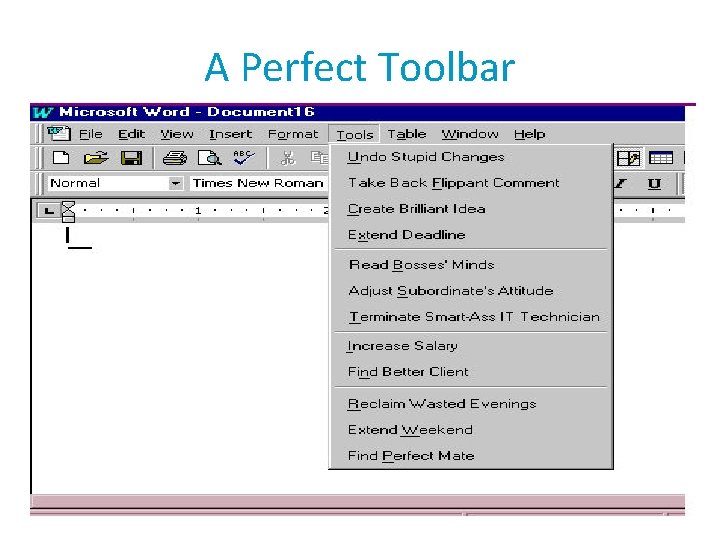
Task: Print document with the printer icon
Action: (x=175, y=158)
